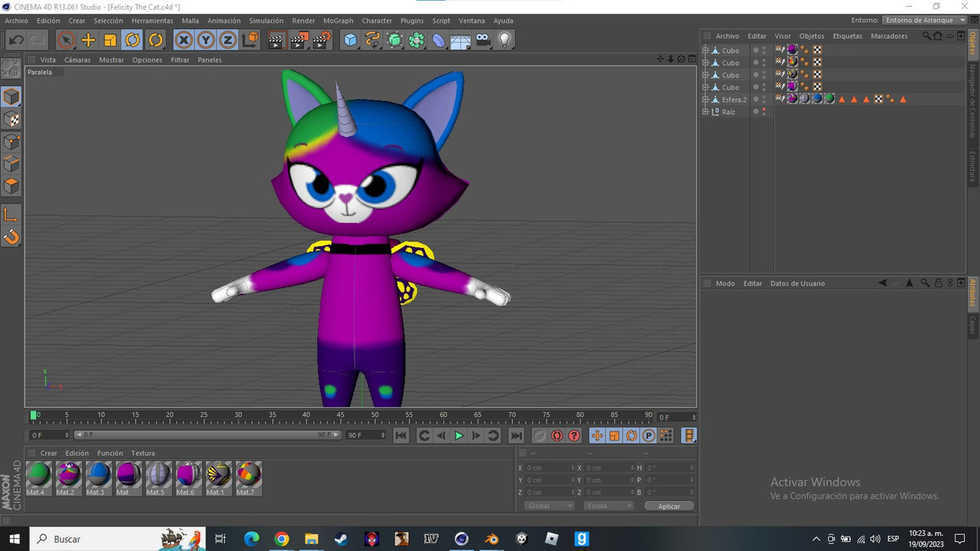Image resolution: width=980 pixels, height=551 pixels.
Task: Toggle scale keyframe recording
Action: pyautogui.click(x=614, y=435)
